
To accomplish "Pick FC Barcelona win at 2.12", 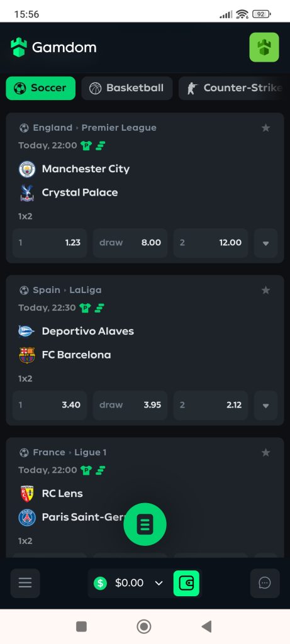I will coord(210,406).
